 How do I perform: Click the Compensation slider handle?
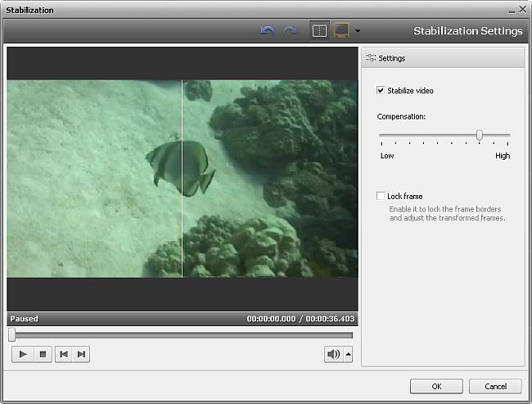coord(480,135)
